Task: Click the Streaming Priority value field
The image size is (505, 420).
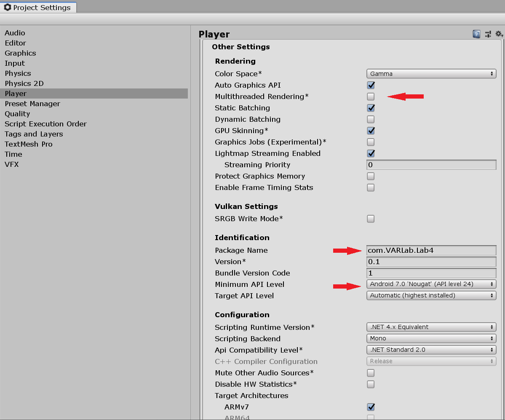Action: (x=431, y=165)
